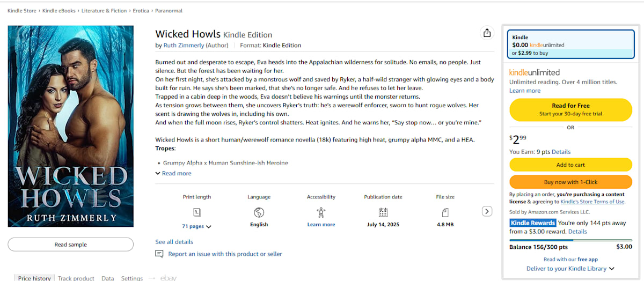The height and width of the screenshot is (281, 644).
Task: Expand the description with Read more
Action: pyautogui.click(x=173, y=173)
